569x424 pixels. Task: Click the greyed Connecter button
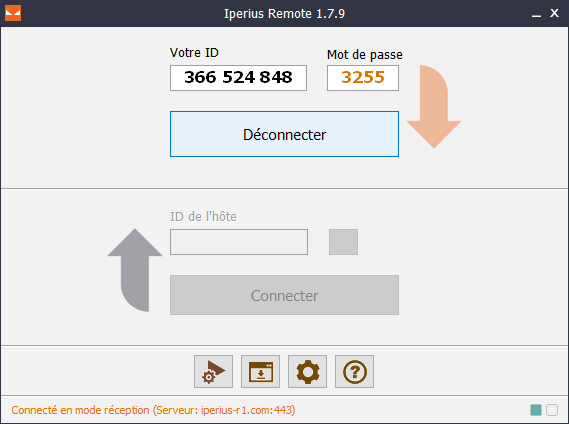[284, 295]
